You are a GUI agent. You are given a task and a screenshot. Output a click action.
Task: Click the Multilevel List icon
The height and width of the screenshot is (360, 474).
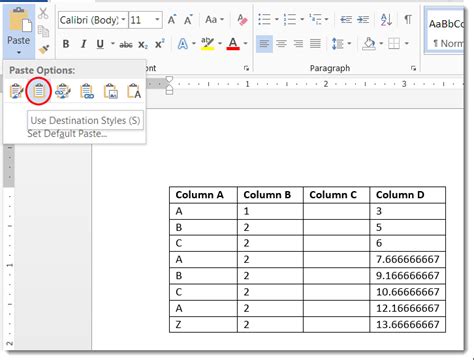click(x=315, y=19)
